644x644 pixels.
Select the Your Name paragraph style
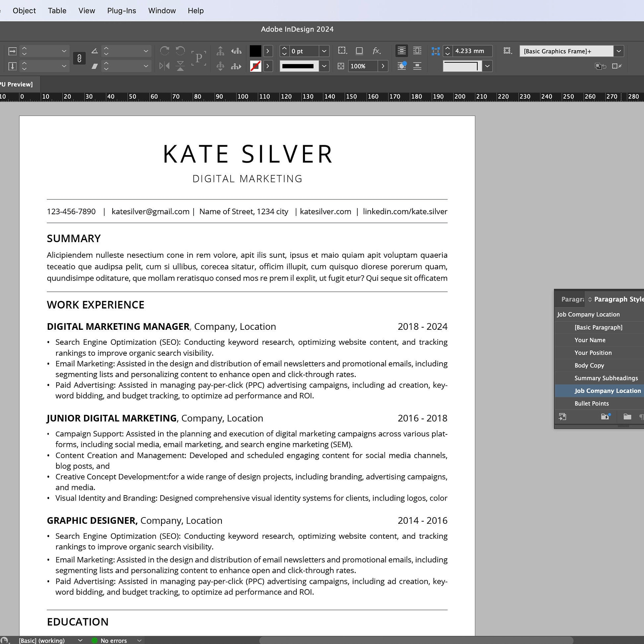590,340
